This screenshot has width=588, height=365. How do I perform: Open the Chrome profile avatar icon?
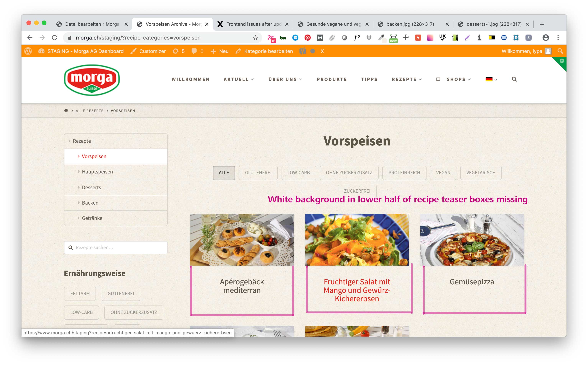[546, 38]
